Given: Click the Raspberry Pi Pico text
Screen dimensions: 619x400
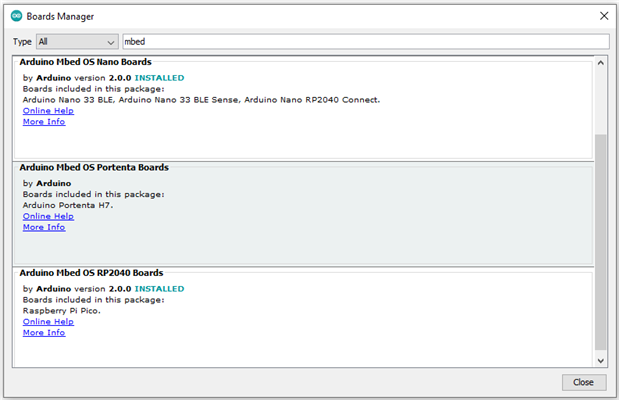Looking at the screenshot, I should (x=62, y=311).
